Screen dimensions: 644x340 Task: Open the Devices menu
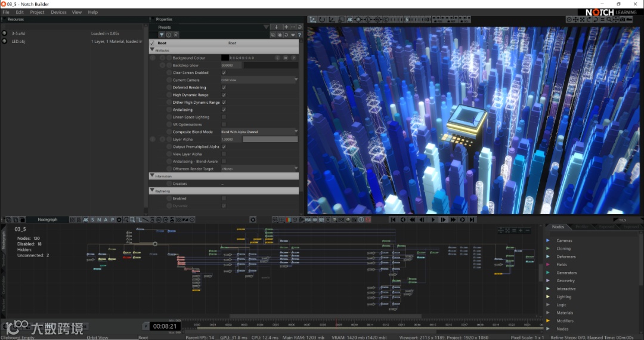coord(58,13)
